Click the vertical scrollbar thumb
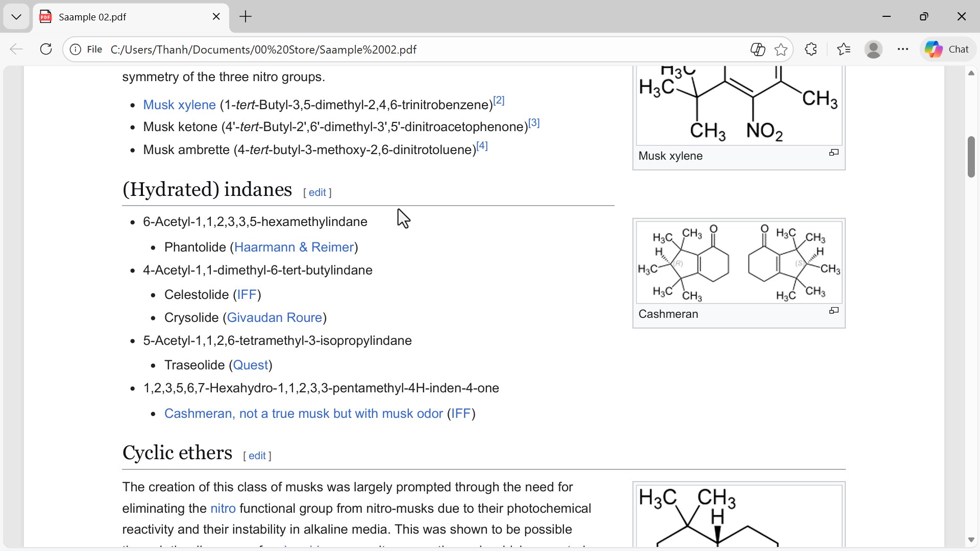This screenshot has width=980, height=551. coord(971,157)
